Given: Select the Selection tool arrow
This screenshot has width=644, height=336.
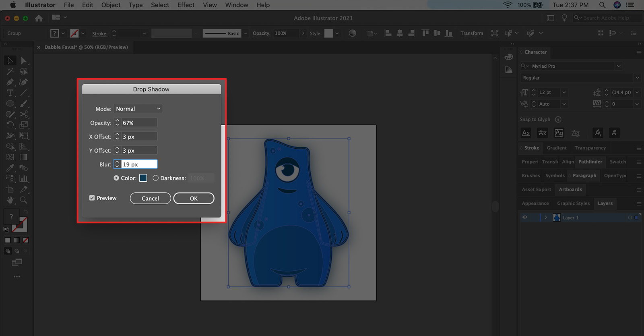Looking at the screenshot, I should pyautogui.click(x=10, y=61).
